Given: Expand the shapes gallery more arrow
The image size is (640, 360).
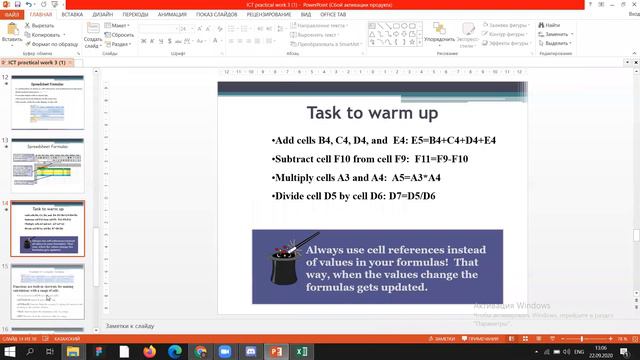Looking at the screenshot, I should (420, 42).
